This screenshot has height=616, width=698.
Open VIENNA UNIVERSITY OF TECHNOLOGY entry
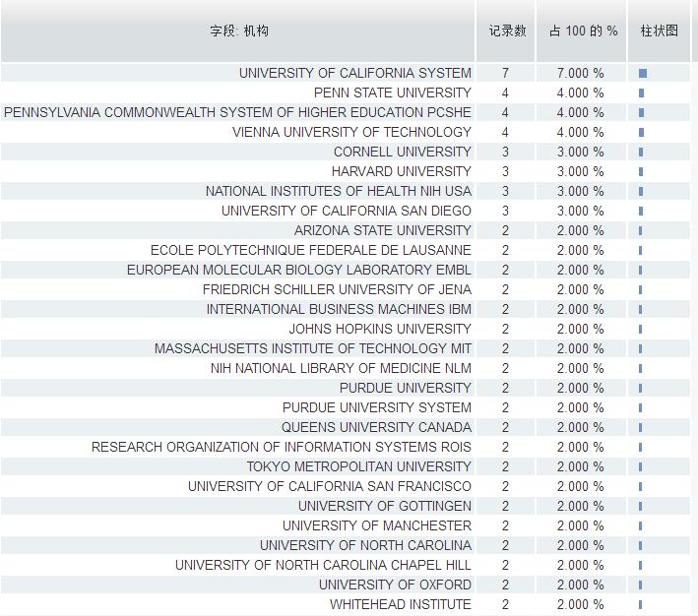pyautogui.click(x=351, y=132)
